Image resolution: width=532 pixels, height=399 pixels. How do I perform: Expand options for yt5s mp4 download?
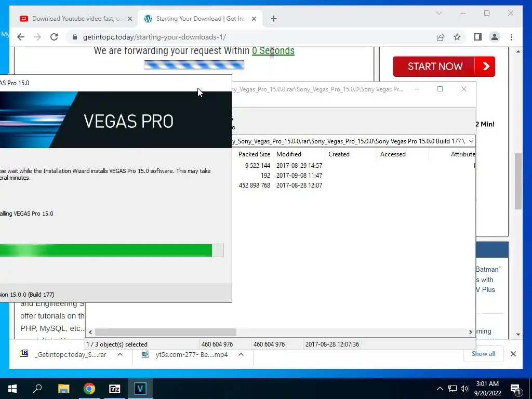click(x=241, y=354)
